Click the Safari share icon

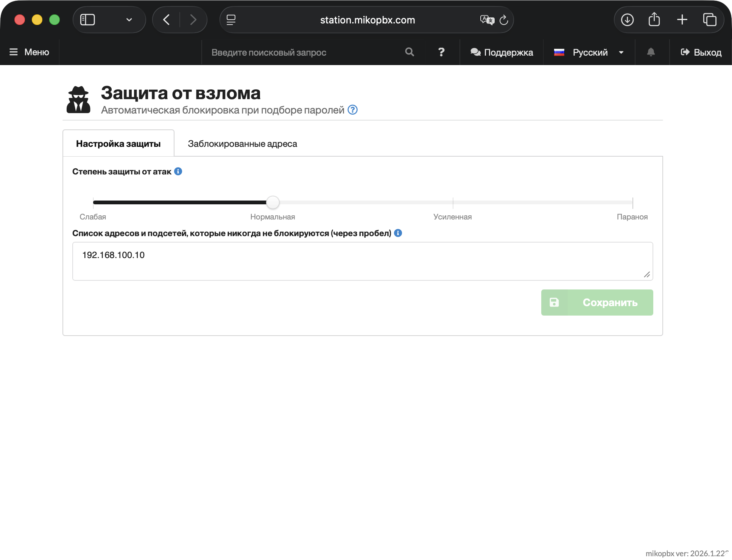pos(654,20)
